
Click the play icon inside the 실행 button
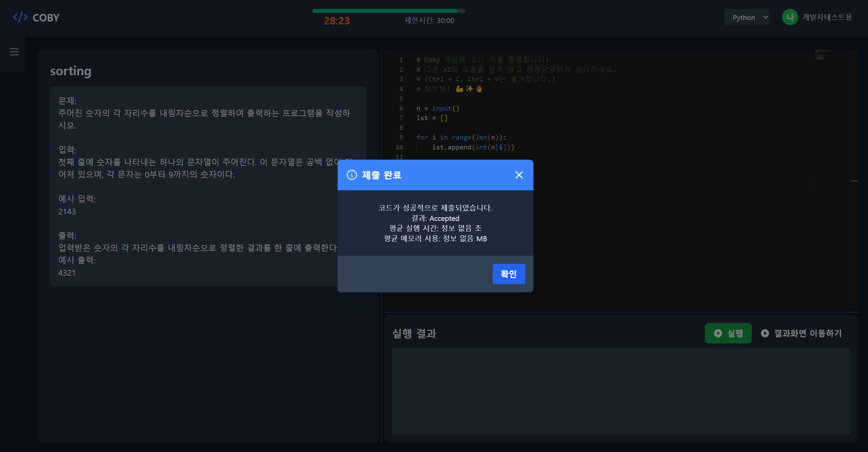[717, 333]
